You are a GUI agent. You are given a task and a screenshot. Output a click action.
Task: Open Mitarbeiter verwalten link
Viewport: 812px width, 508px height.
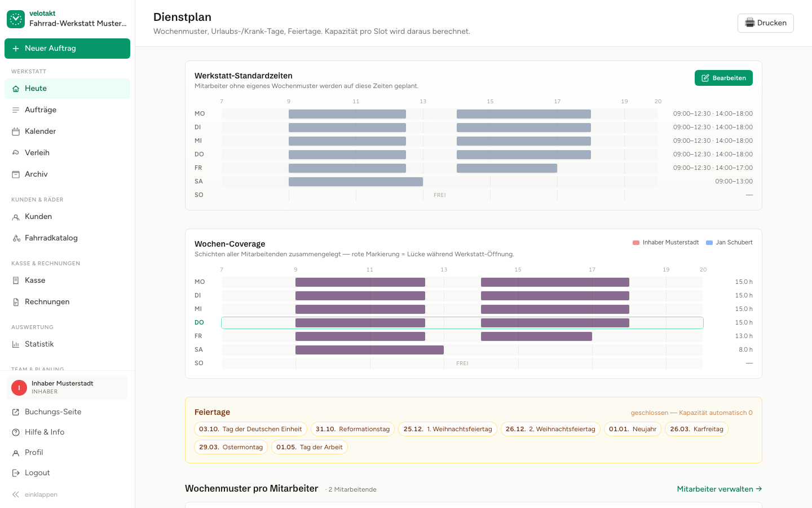[720, 489]
